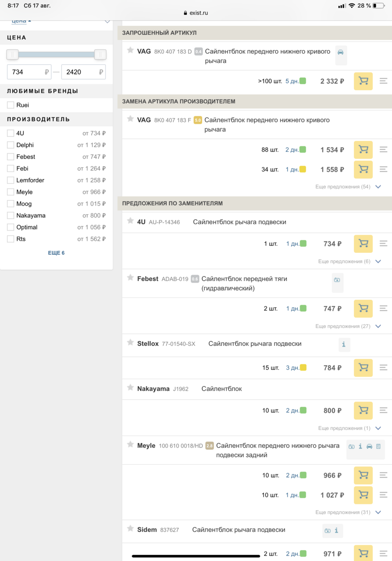Star the Nakayama J1962 item
Screen dimensions: 392x561
pyautogui.click(x=130, y=388)
